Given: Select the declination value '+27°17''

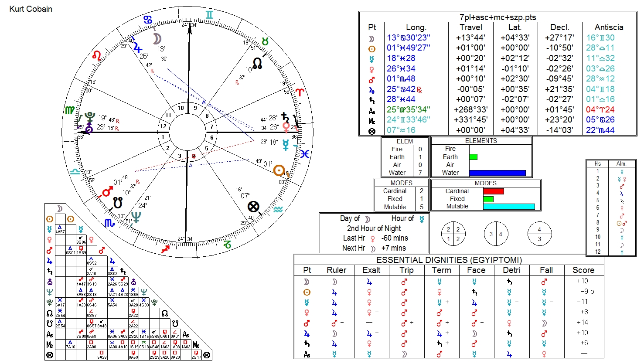Looking at the screenshot, I should (559, 37).
